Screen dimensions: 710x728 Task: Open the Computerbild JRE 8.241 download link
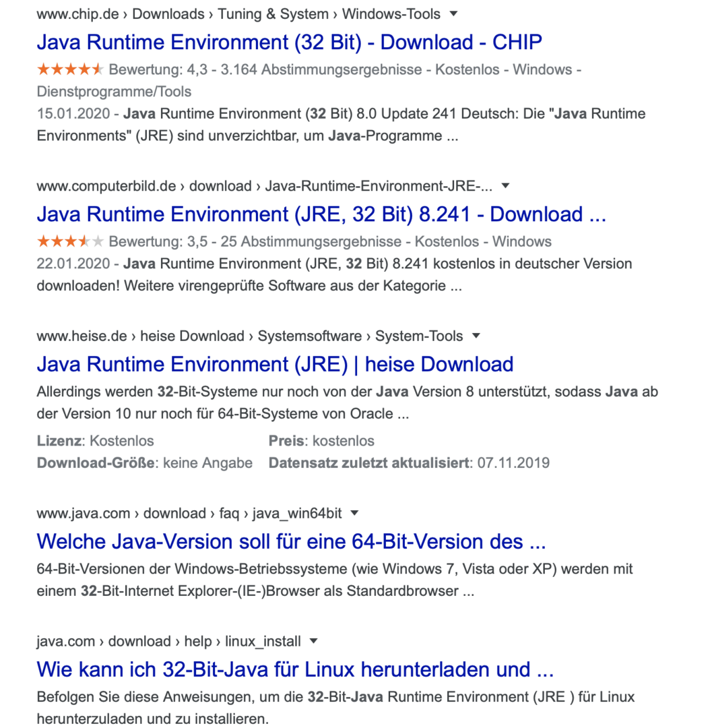(321, 214)
